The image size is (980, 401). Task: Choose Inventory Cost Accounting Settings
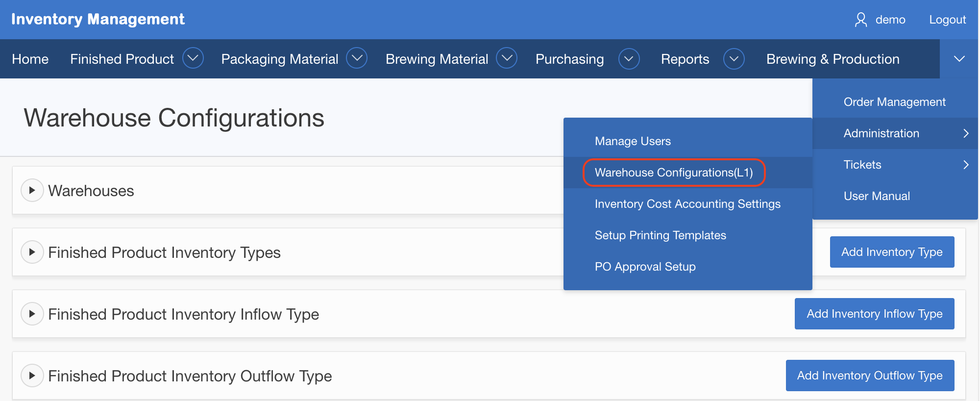tap(687, 204)
